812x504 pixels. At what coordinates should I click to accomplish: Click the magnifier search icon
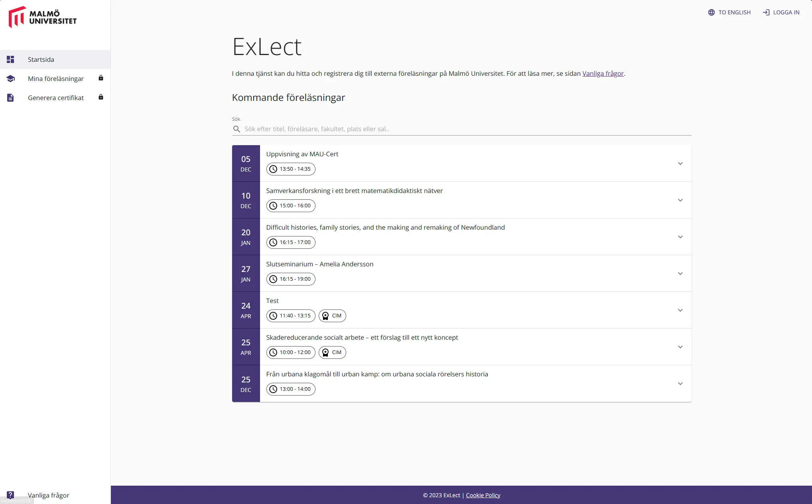(x=237, y=129)
